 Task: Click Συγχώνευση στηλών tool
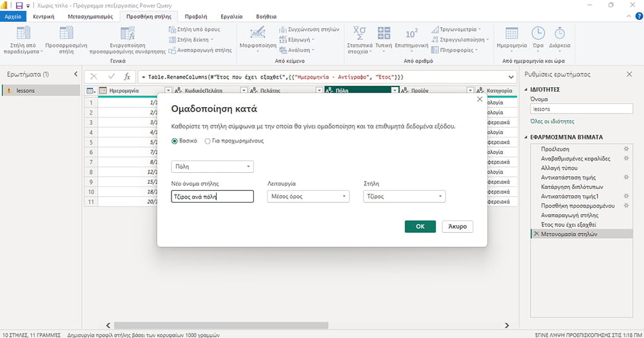pos(309,30)
